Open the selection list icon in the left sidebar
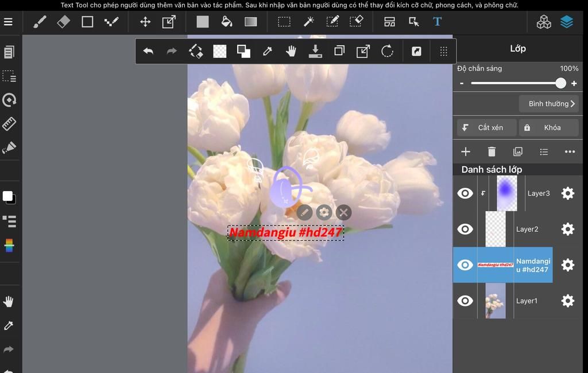588x373 pixels. [9, 76]
